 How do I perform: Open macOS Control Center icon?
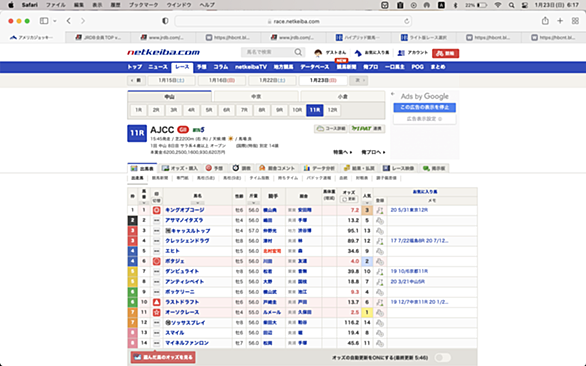point(525,5)
